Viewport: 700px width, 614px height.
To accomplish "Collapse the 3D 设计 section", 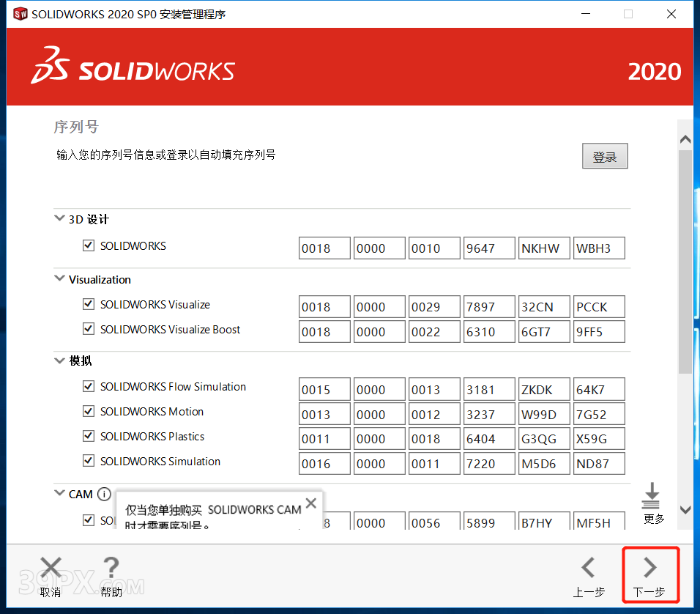I will 59,218.
